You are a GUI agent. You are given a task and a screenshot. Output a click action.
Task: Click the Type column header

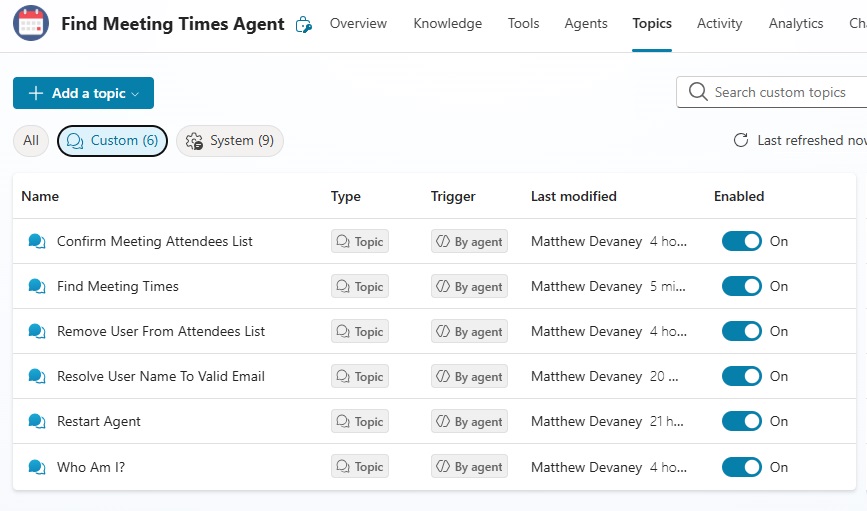[346, 196]
